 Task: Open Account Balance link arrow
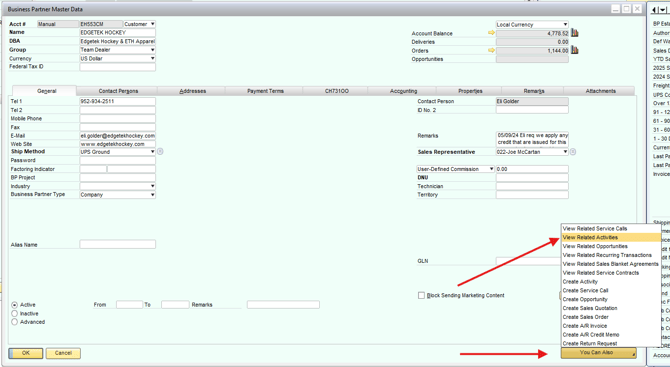[491, 33]
